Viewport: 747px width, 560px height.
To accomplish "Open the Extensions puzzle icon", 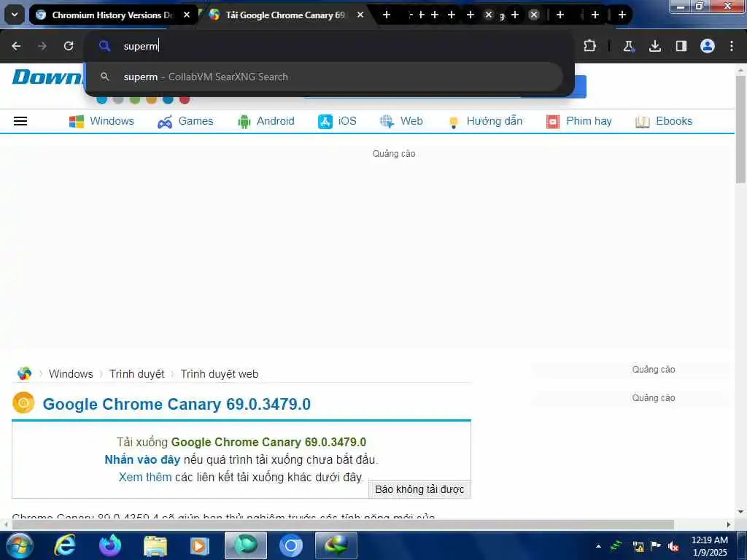I will coord(589,46).
